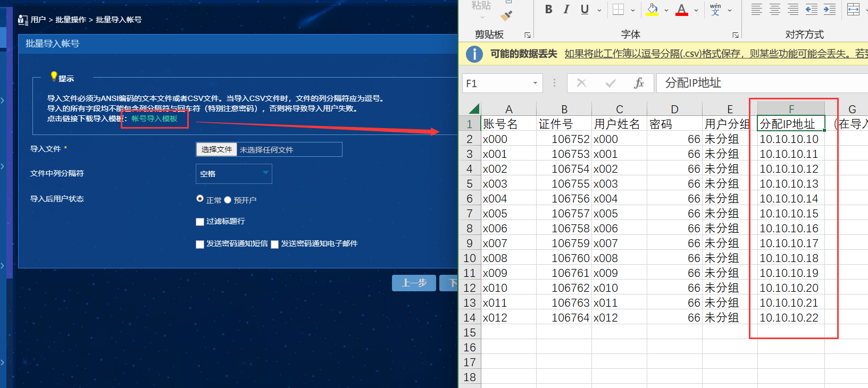The image size is (868, 388).
Task: Click the csv data loss warning link
Action: click(716, 54)
